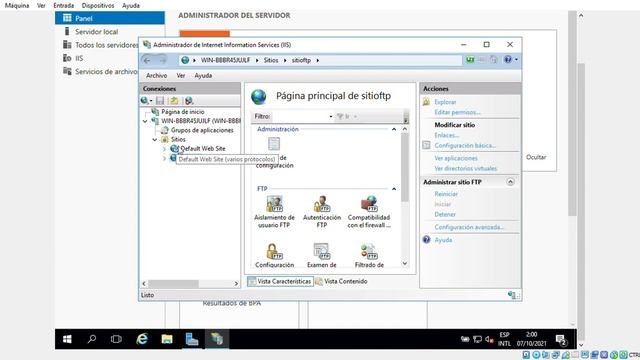
Task: Open the Ayuda menu in IIS Manager
Action: point(203,76)
